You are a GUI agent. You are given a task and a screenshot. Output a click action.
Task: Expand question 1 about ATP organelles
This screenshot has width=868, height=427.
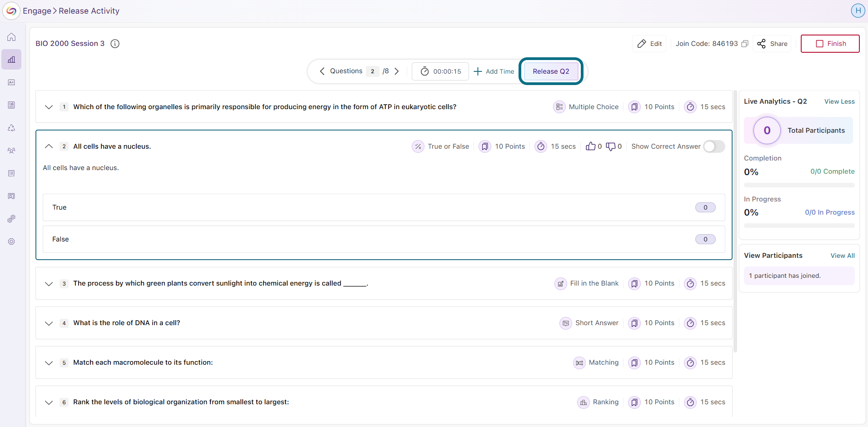point(49,107)
